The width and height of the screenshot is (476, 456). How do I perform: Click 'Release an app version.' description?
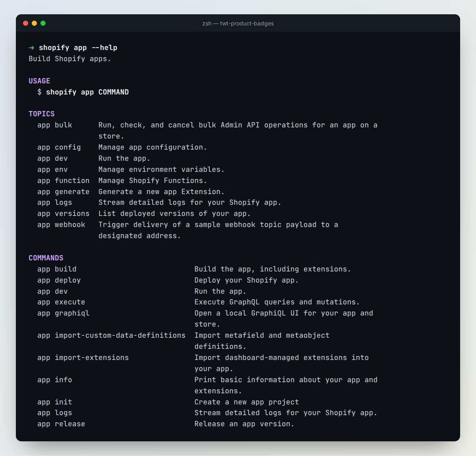point(244,424)
